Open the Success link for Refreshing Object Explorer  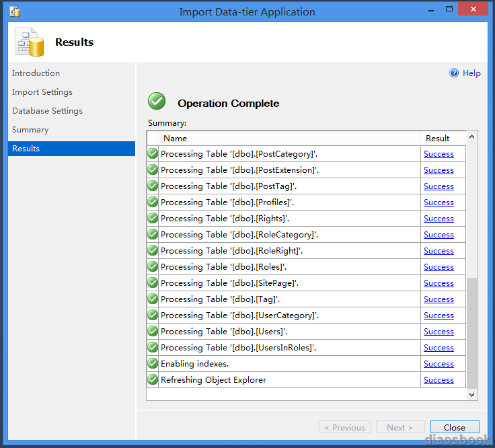439,380
